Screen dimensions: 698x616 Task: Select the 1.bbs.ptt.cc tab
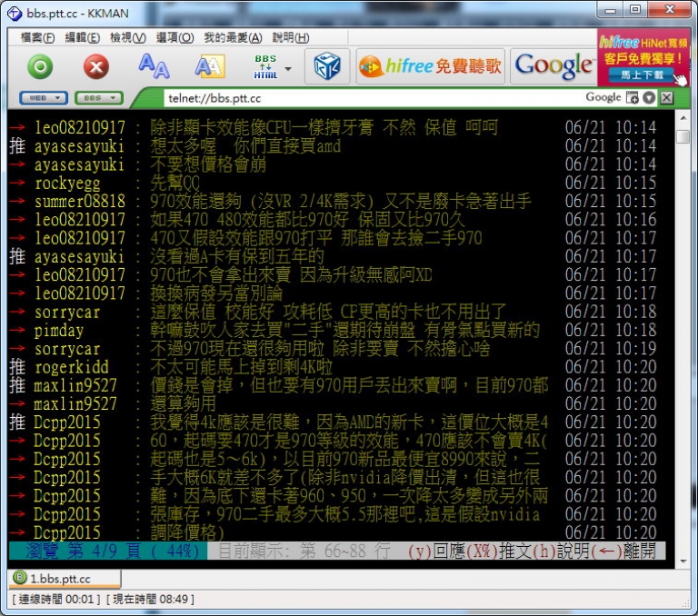pos(65,579)
